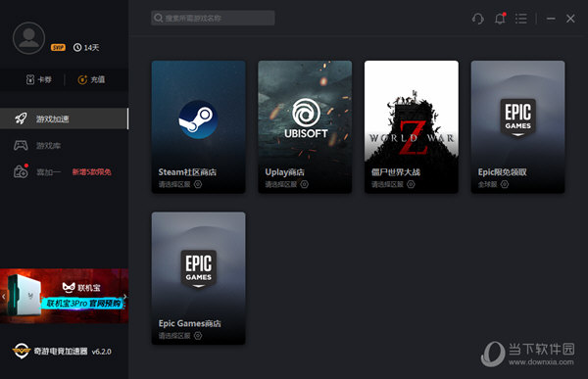Image resolution: width=588 pixels, height=379 pixels.
Task: Click the v6.2.0 version text
Action: (x=101, y=352)
